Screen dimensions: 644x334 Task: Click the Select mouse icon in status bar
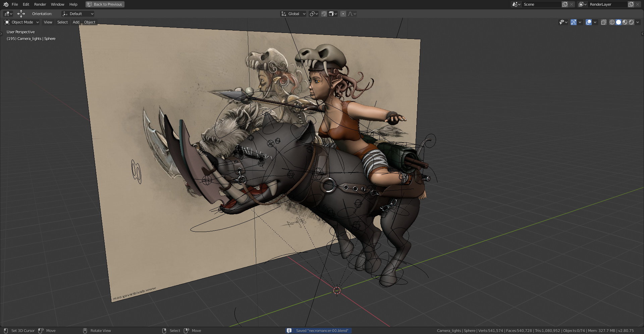point(164,331)
